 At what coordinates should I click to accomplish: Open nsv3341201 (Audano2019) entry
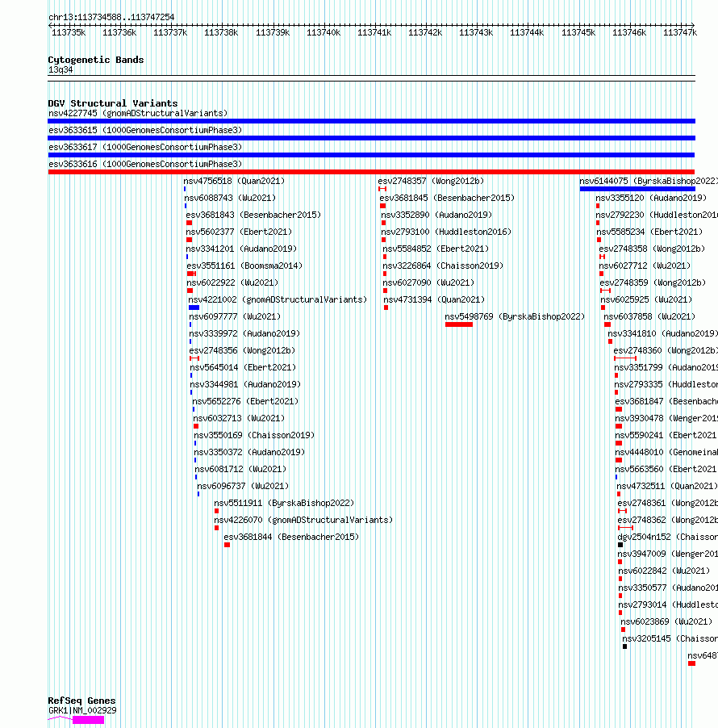pyautogui.click(x=241, y=249)
